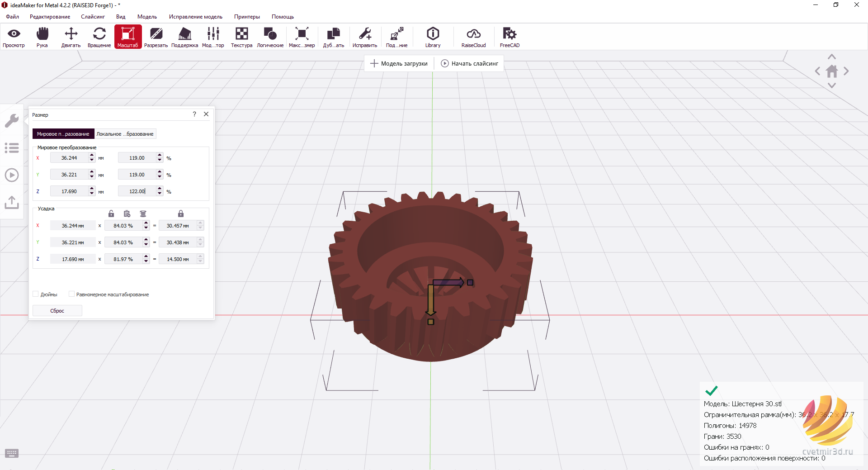Viewport: 868px width, 470px height.
Task: Open the Текстура texture tool
Action: 241,37
